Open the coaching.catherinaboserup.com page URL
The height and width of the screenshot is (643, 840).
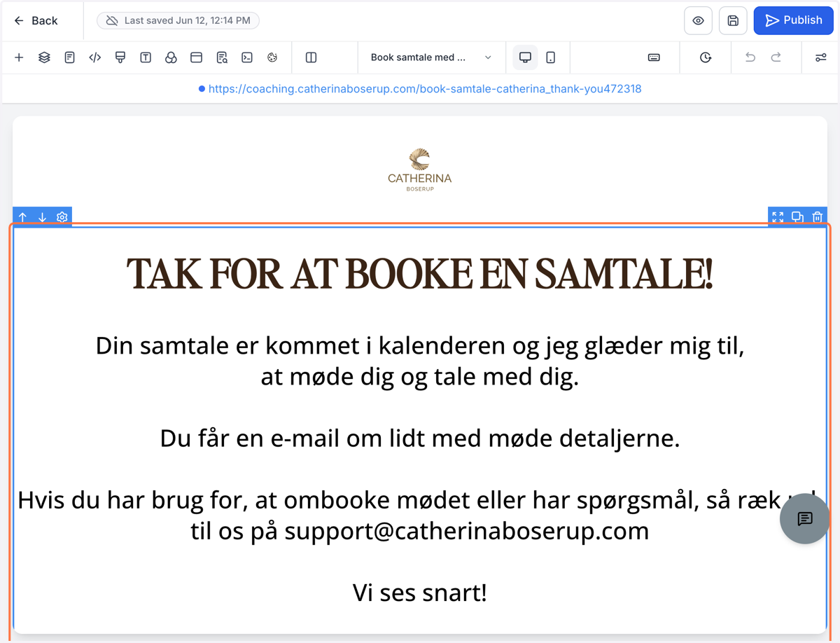tap(425, 89)
